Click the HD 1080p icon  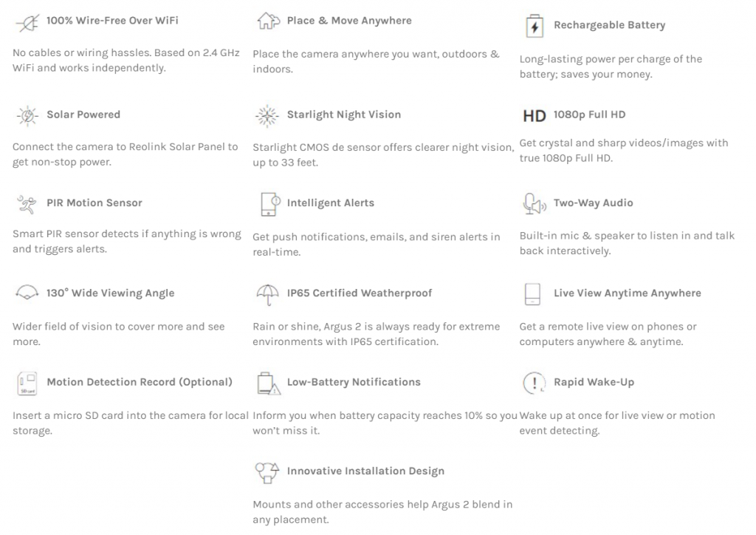click(535, 116)
